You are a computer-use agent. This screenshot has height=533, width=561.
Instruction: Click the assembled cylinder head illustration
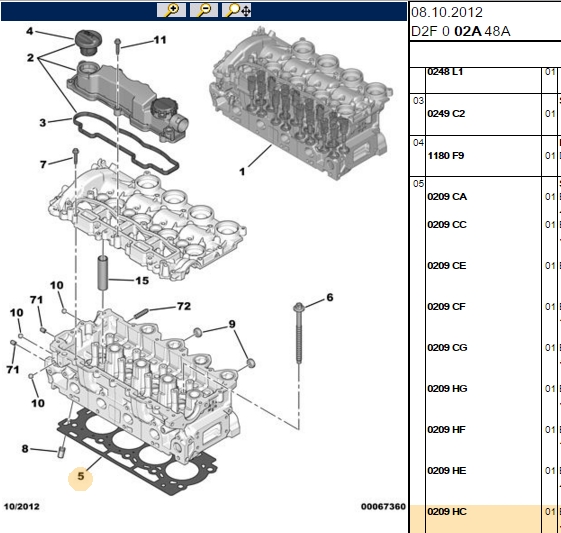pos(301,104)
